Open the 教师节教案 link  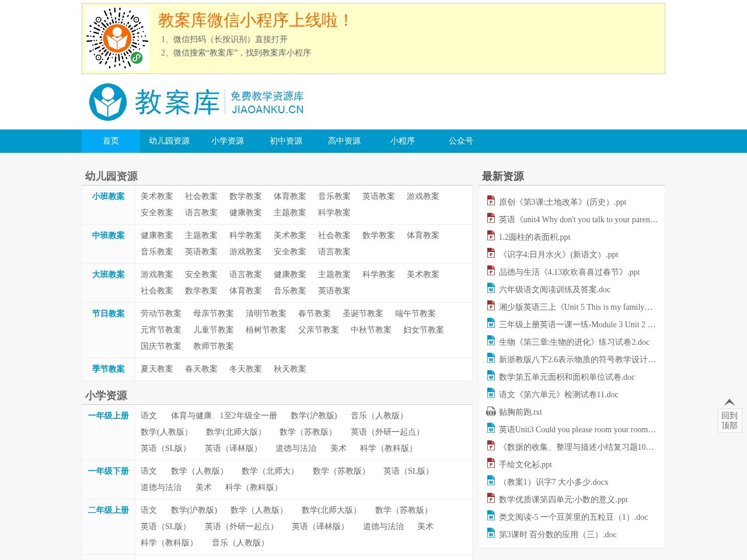pyautogui.click(x=214, y=346)
